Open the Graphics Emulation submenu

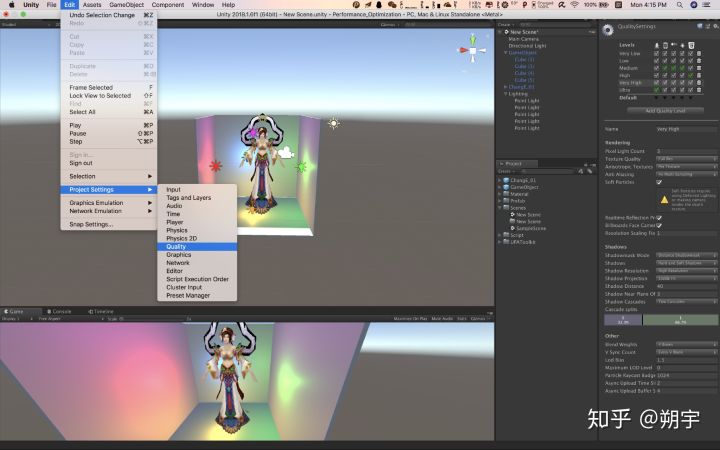pyautogui.click(x=109, y=202)
